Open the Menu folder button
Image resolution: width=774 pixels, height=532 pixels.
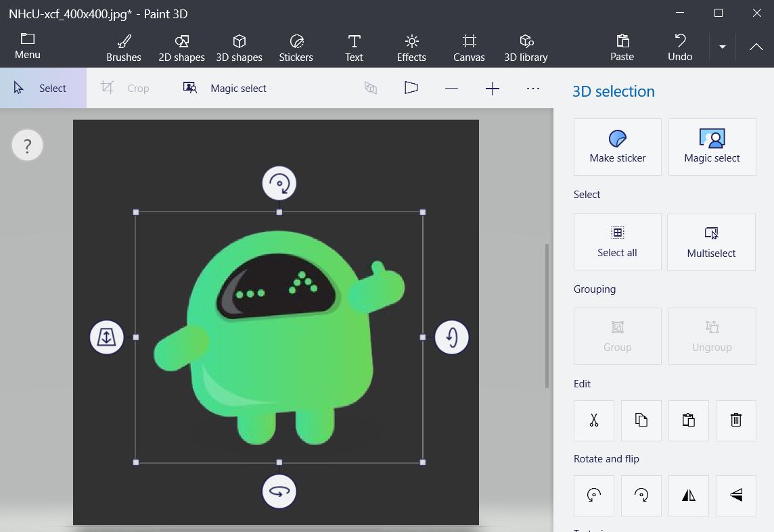click(28, 47)
